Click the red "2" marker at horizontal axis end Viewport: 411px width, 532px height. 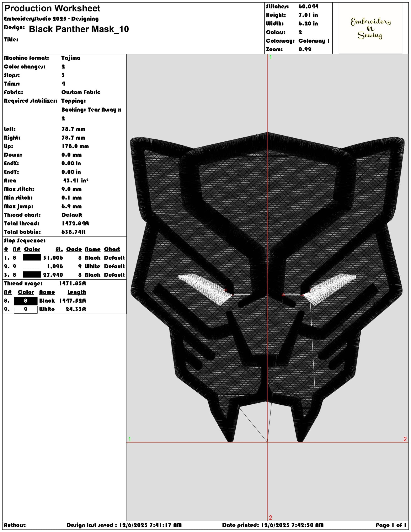pos(405,439)
